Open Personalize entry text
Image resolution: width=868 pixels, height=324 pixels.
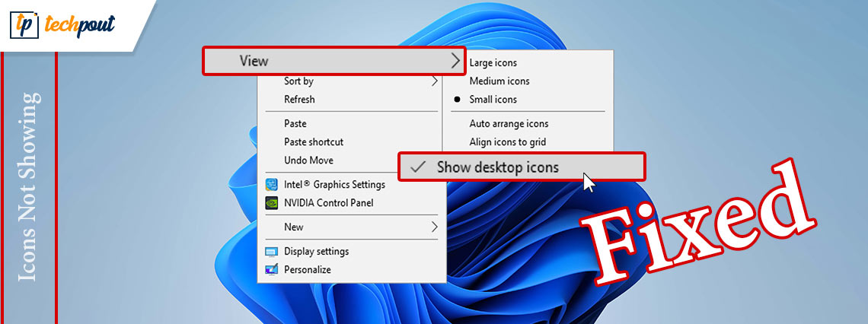coord(308,270)
